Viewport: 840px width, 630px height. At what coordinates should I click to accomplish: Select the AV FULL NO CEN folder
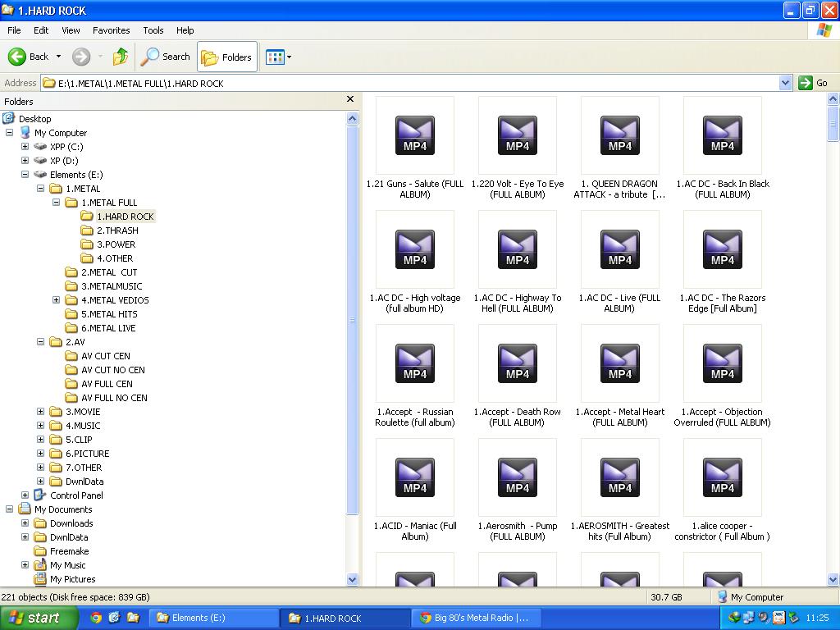click(106, 398)
